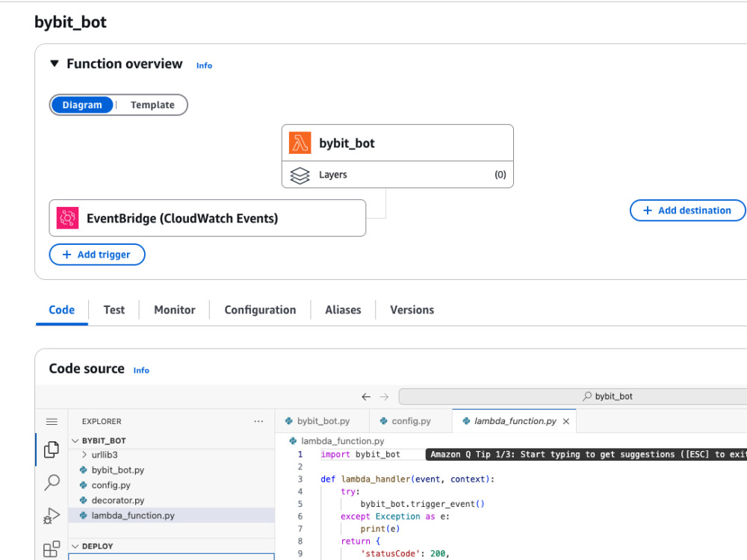Collapse the DEPLOY section
The height and width of the screenshot is (560, 747).
coord(75,547)
